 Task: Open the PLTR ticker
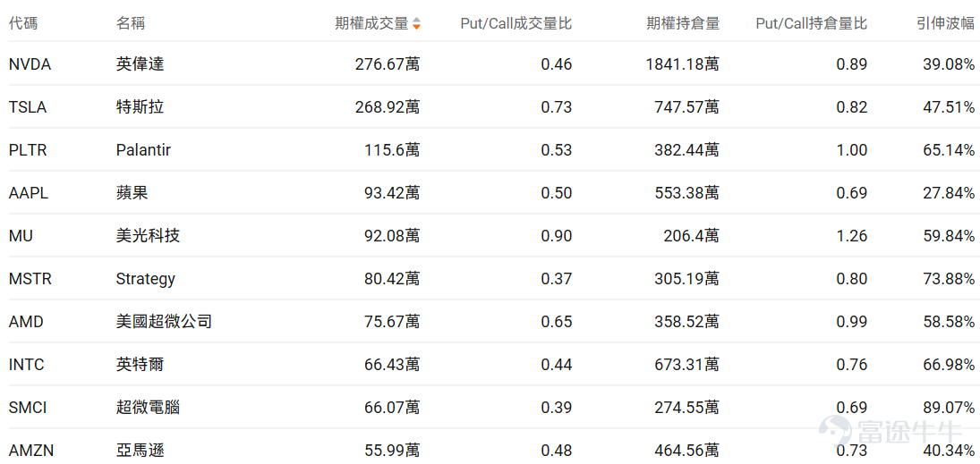pyautogui.click(x=28, y=150)
